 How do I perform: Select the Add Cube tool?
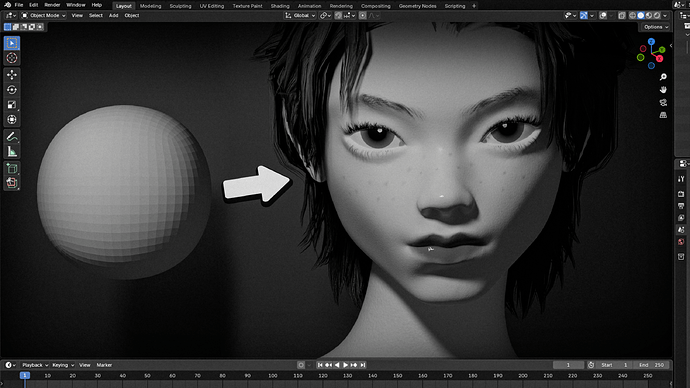pos(12,168)
